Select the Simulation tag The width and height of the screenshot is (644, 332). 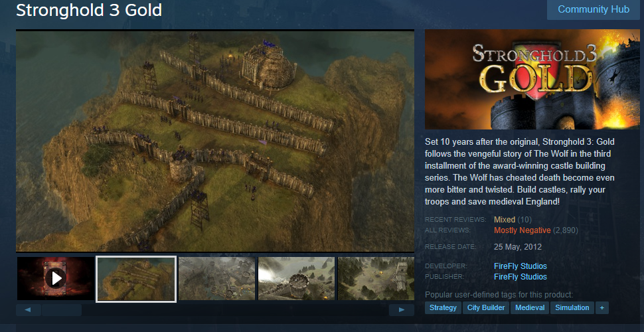click(572, 307)
